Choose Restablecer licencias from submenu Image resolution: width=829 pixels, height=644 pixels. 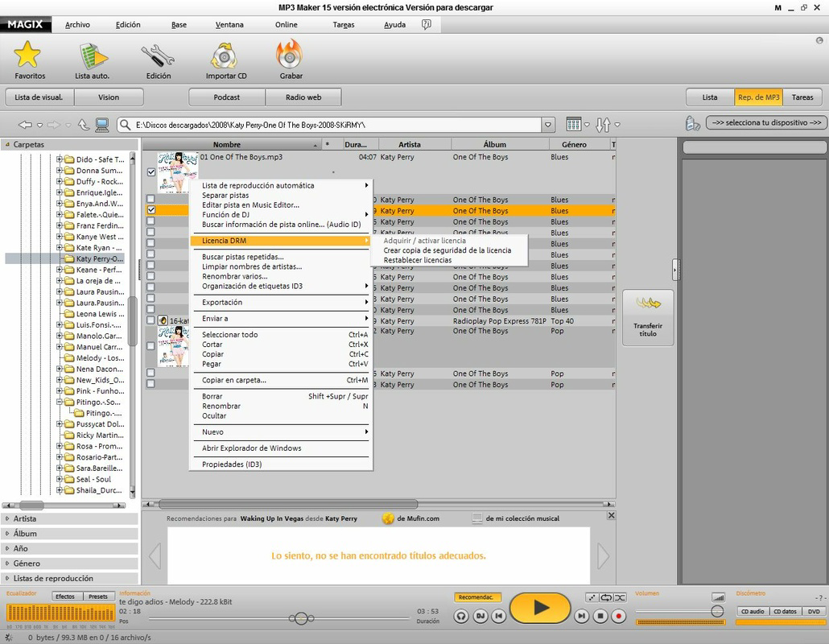[418, 259]
